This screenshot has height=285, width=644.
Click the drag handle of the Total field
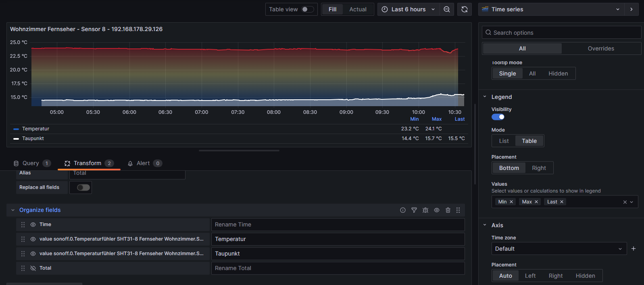coord(23,268)
